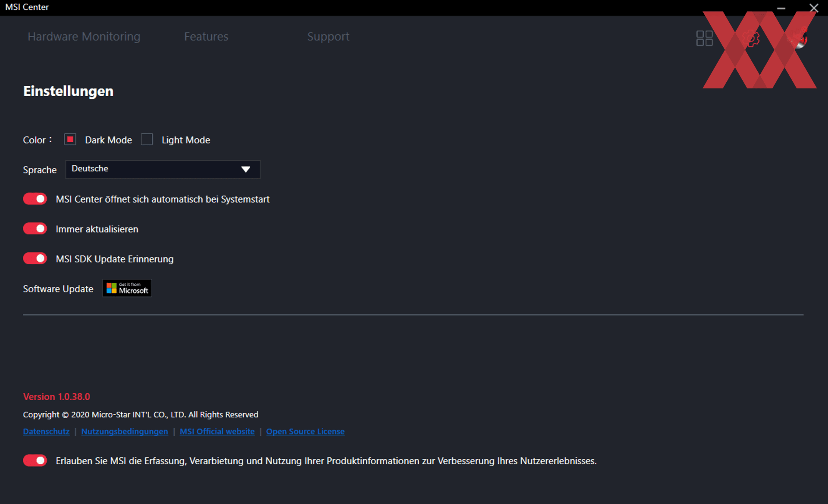
Task: Click the Version 1.0.38.0 text
Action: [56, 397]
